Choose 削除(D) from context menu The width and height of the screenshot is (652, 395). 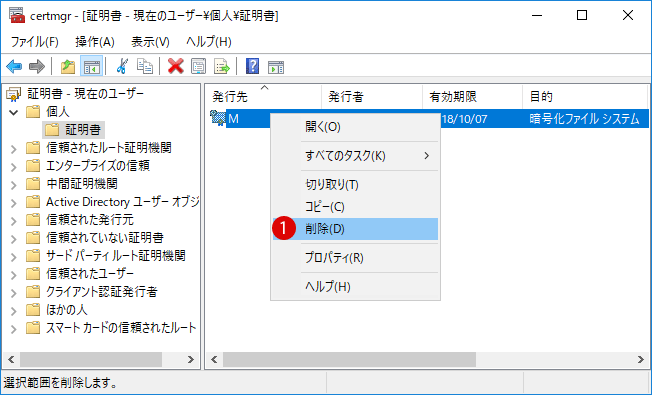point(356,229)
